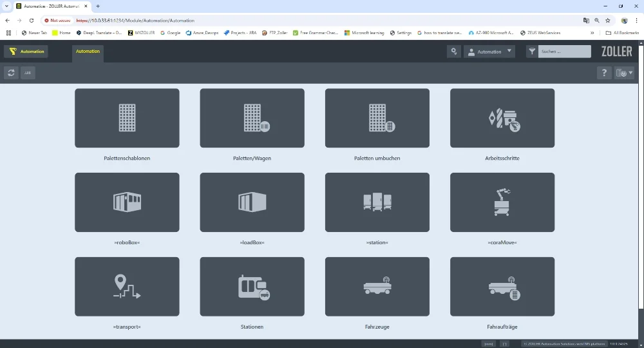Open the MYZOLLER bookmark
The image size is (644, 348).
coord(141,32)
